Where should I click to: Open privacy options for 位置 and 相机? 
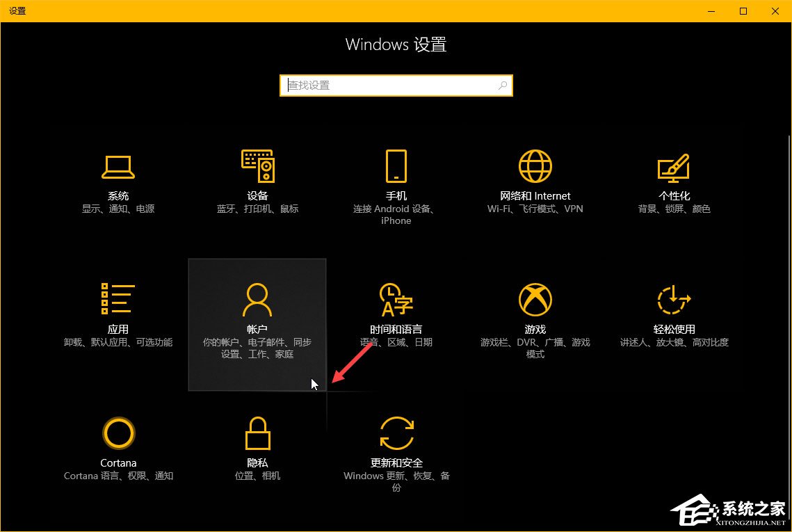click(x=257, y=476)
